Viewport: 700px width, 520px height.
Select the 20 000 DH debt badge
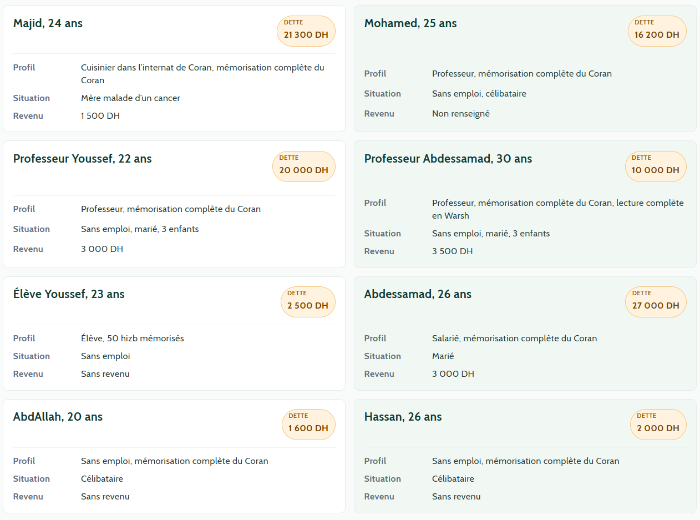pyautogui.click(x=304, y=166)
